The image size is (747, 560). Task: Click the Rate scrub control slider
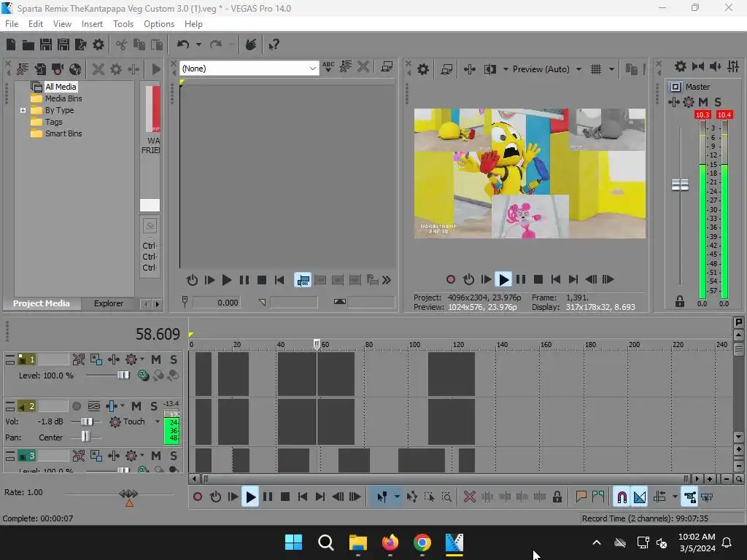click(x=128, y=494)
